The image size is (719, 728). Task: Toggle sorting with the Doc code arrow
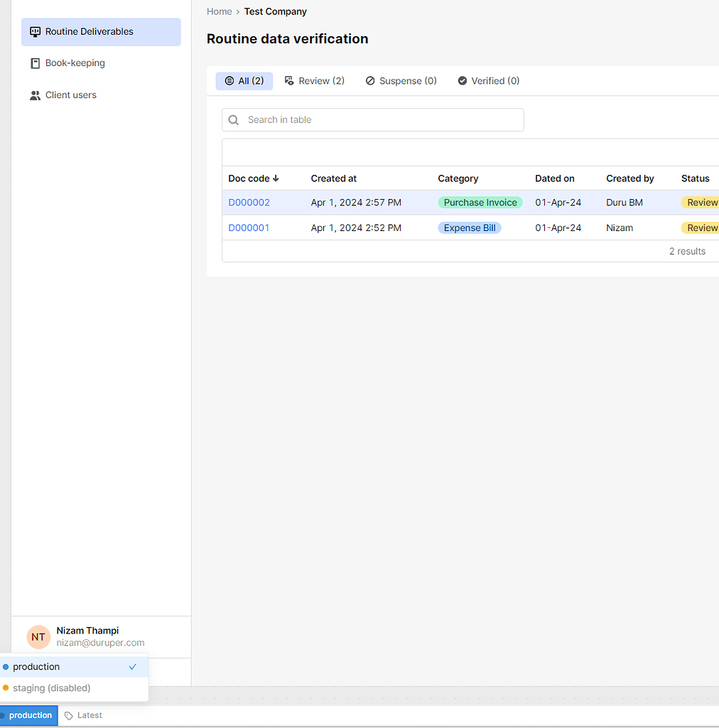pos(276,178)
